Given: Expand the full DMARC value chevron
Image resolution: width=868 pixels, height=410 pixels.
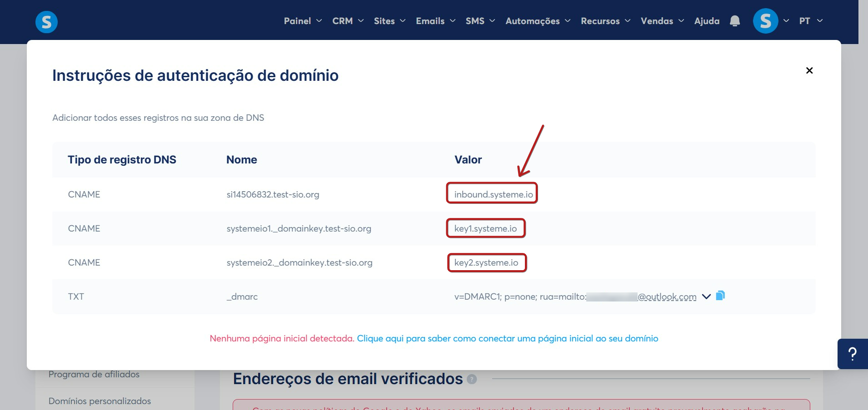Looking at the screenshot, I should tap(706, 296).
